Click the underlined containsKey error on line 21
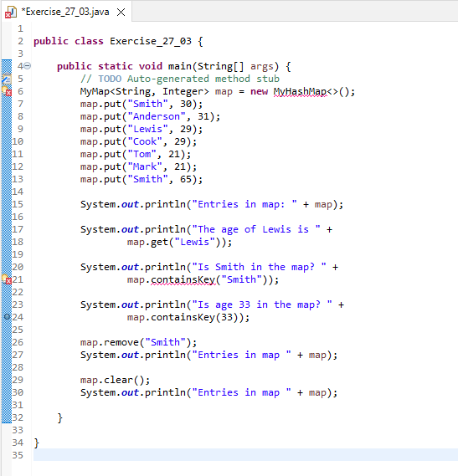Image resolution: width=458 pixels, height=476 pixels. [183, 279]
